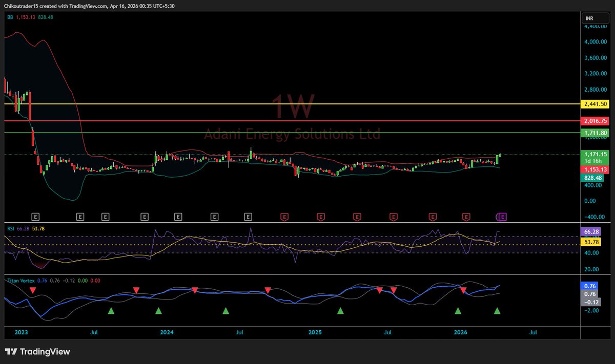This screenshot has width=615, height=364.
Task: Click the 1,171.15 current price label
Action: coord(595,154)
